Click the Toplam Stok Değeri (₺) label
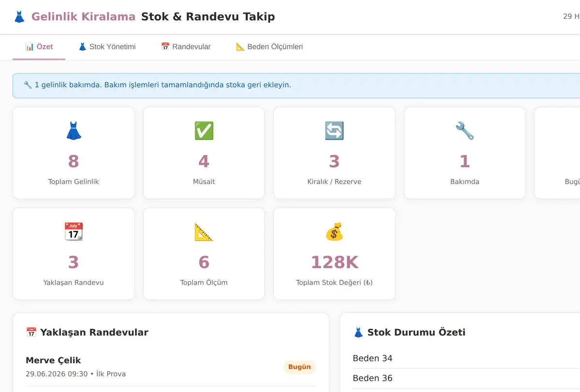The image size is (580, 392). (334, 283)
